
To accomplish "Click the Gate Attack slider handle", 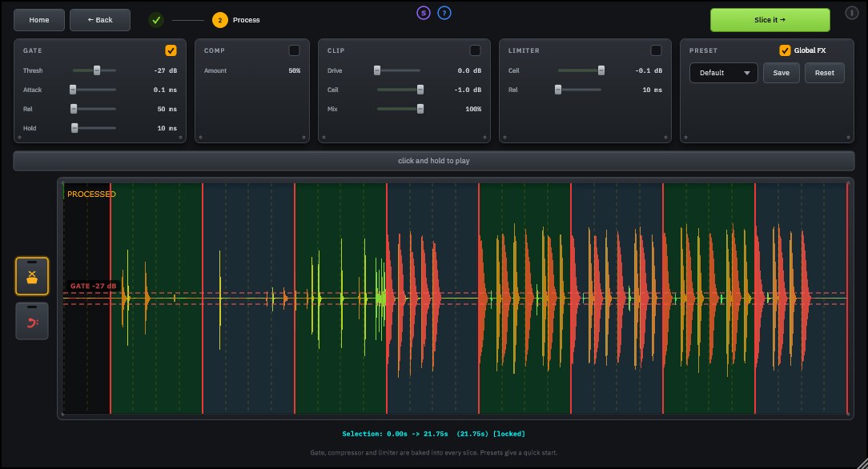I will click(x=73, y=90).
